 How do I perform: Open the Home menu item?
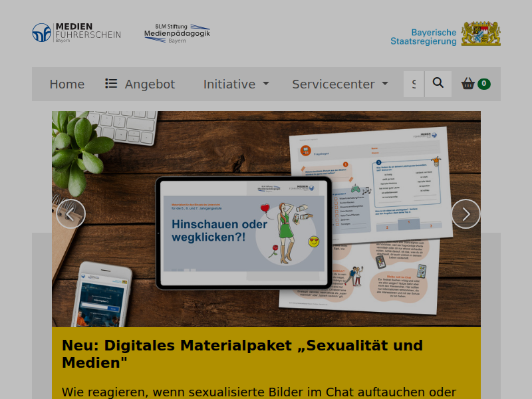pyautogui.click(x=67, y=84)
